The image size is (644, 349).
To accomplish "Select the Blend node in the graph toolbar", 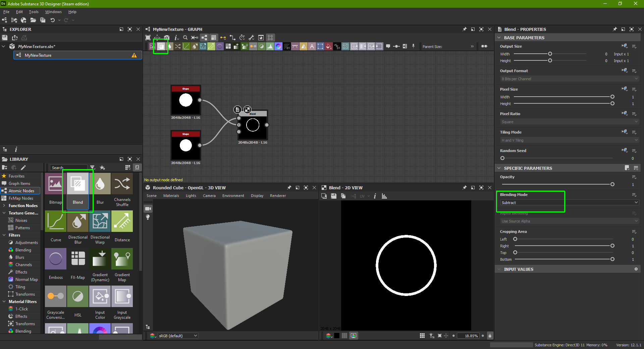I will click(x=161, y=46).
